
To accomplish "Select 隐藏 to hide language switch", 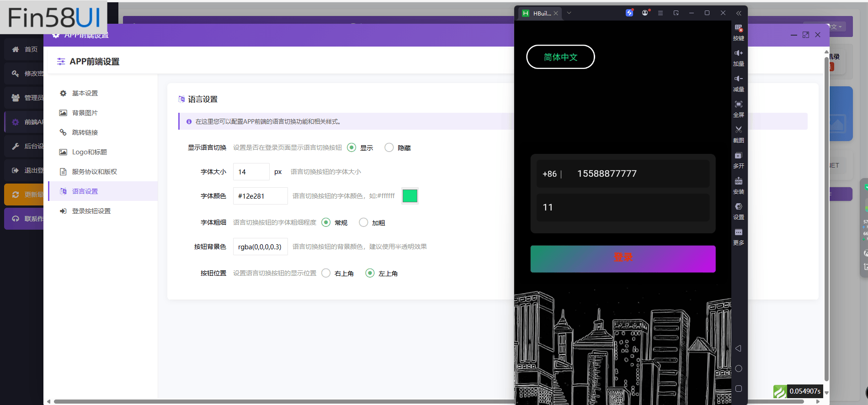I will 389,147.
